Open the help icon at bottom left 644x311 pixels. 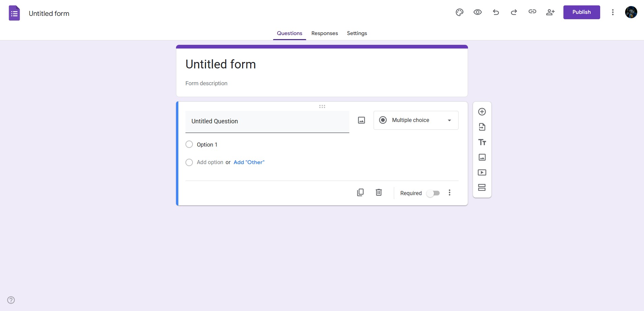click(11, 300)
